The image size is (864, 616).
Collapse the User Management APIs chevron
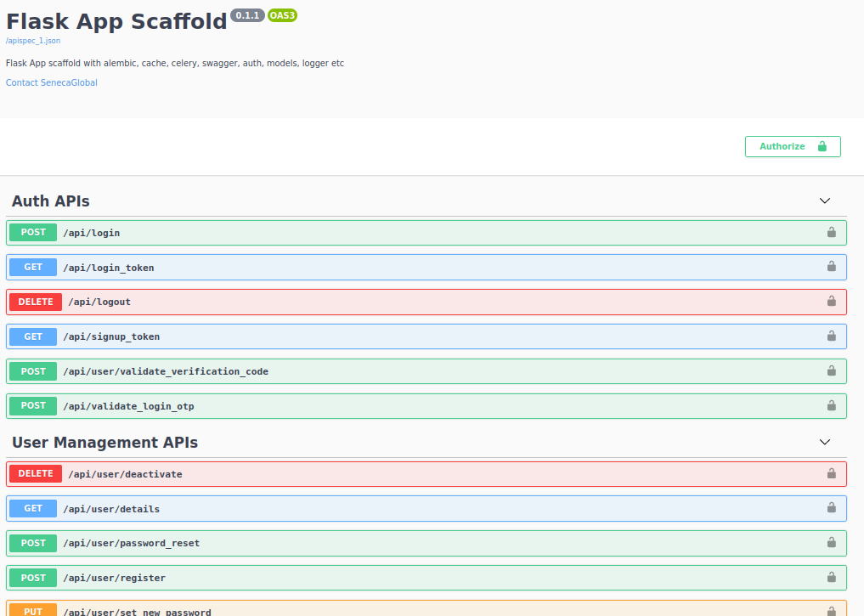824,443
